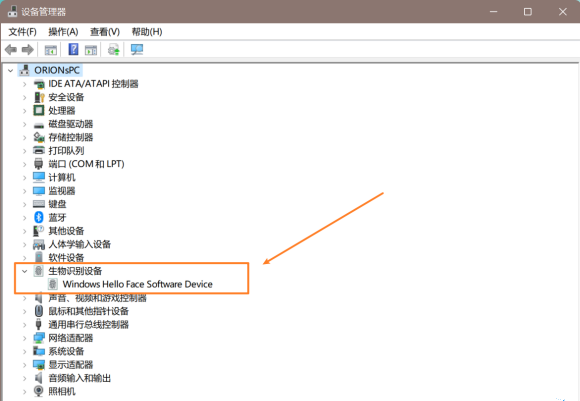Click the 网络适配器 network icon

pyautogui.click(x=39, y=338)
